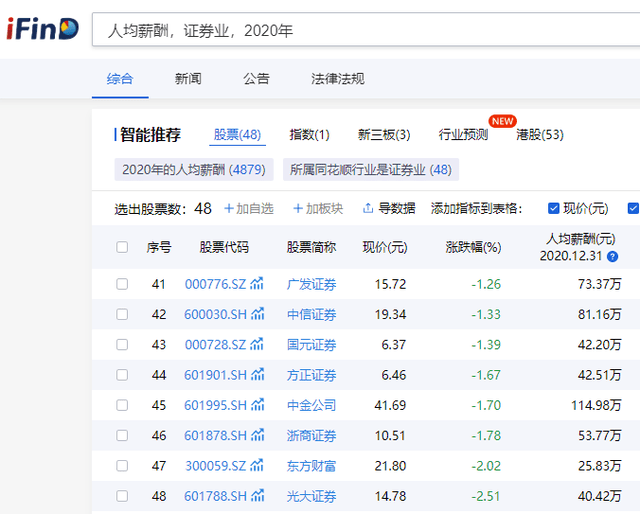Viewport: 640px width, 514px height.
Task: Click the 股票代码 column header
Action: tap(224, 247)
